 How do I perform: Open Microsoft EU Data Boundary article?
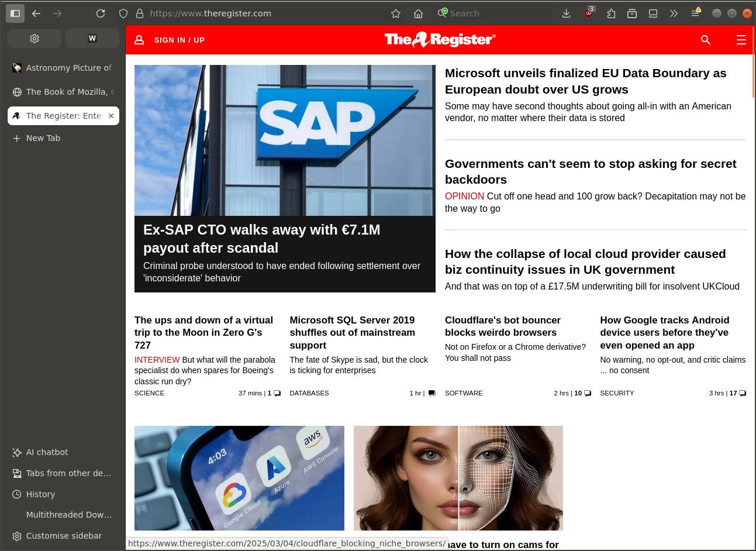point(585,81)
